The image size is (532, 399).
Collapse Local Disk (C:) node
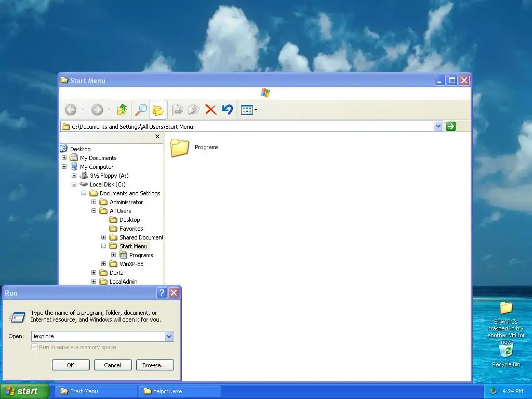74,184
